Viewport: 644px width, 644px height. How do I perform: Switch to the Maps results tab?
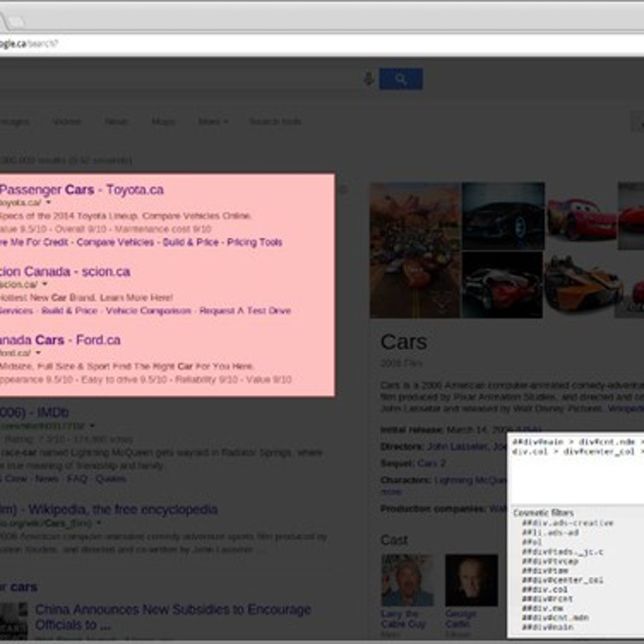[x=164, y=122]
